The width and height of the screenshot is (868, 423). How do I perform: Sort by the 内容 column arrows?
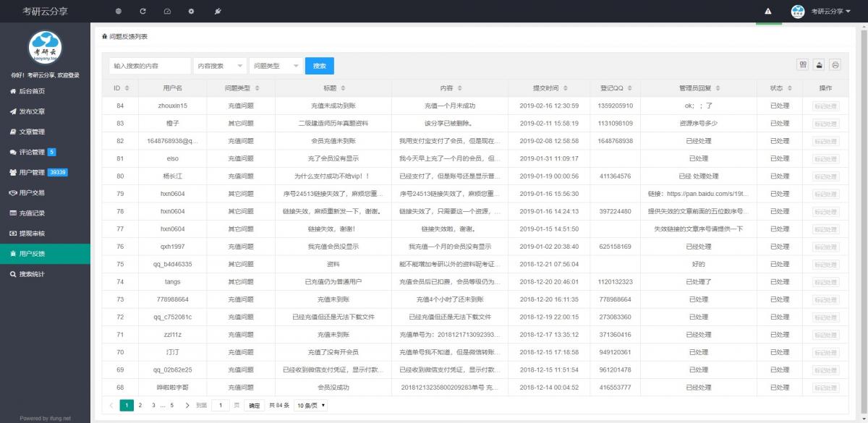(459, 88)
